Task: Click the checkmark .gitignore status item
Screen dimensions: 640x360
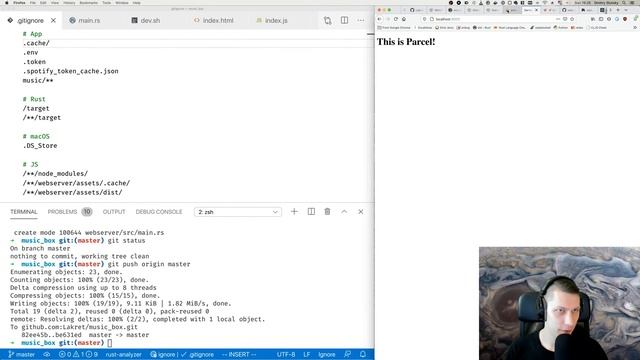Action: tap(198, 354)
